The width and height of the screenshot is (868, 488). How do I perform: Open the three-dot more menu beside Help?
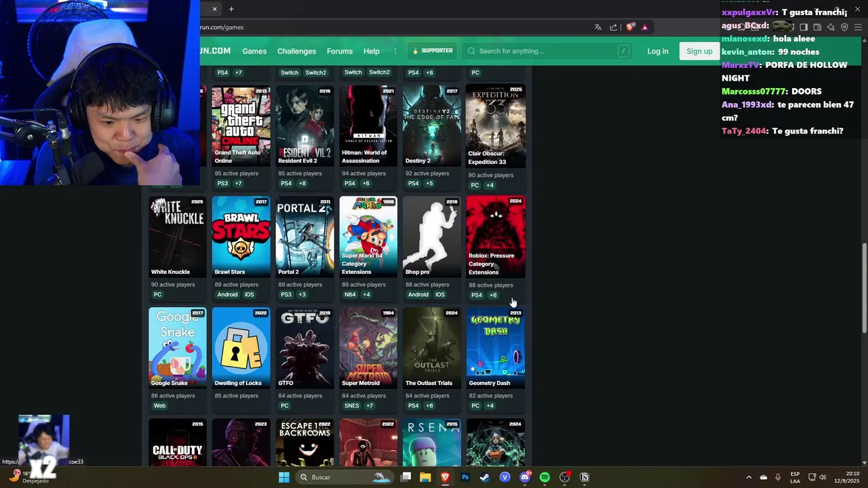click(395, 51)
